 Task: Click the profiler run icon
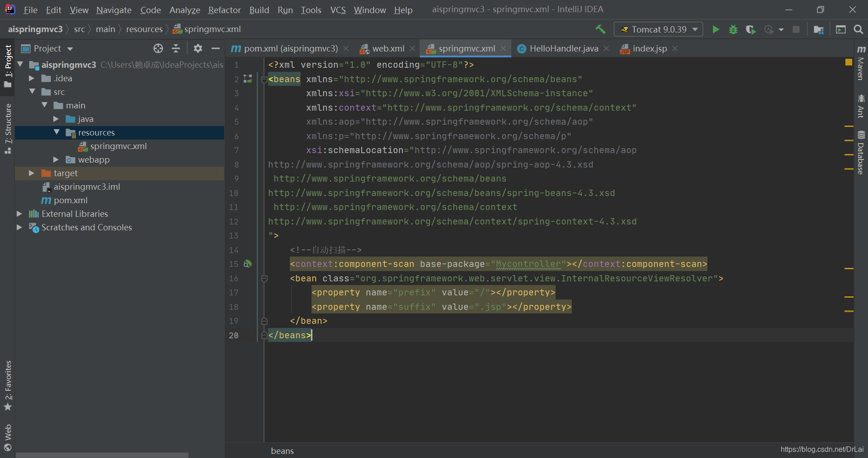coord(769,29)
